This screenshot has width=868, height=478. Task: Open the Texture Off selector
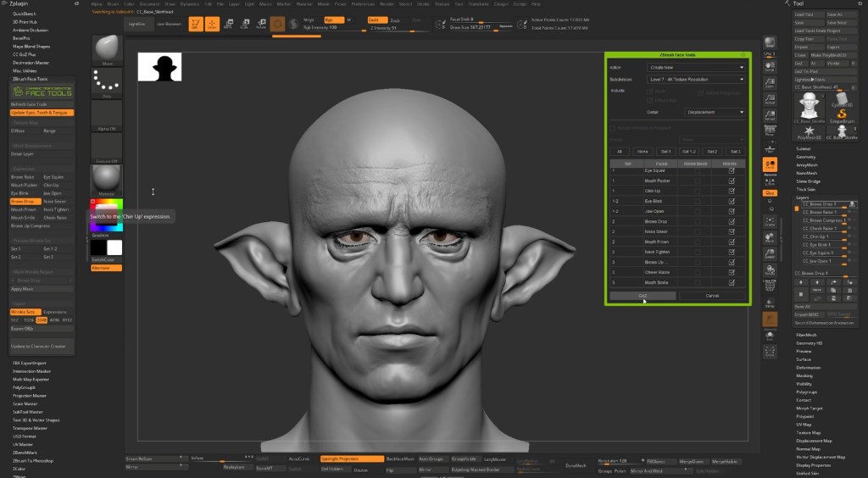tap(106, 147)
